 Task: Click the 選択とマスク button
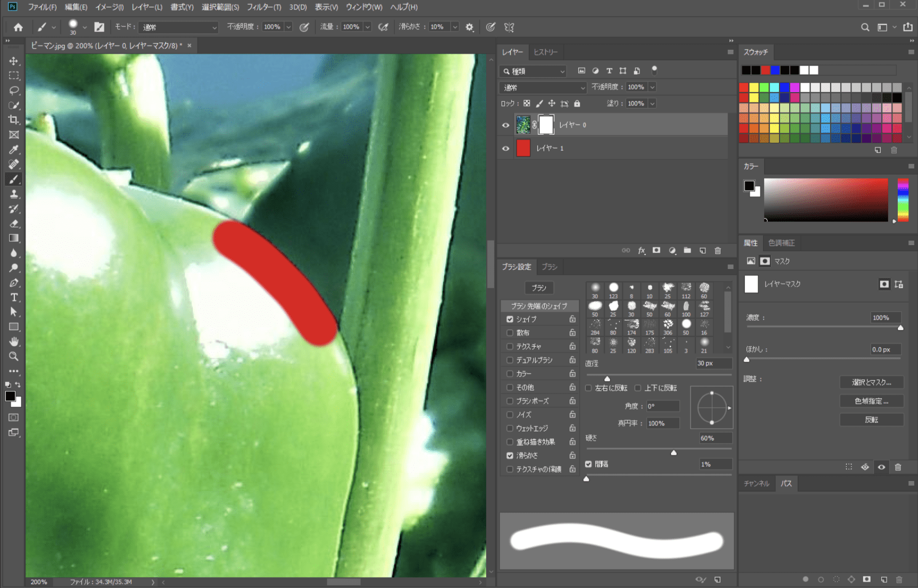click(x=871, y=382)
